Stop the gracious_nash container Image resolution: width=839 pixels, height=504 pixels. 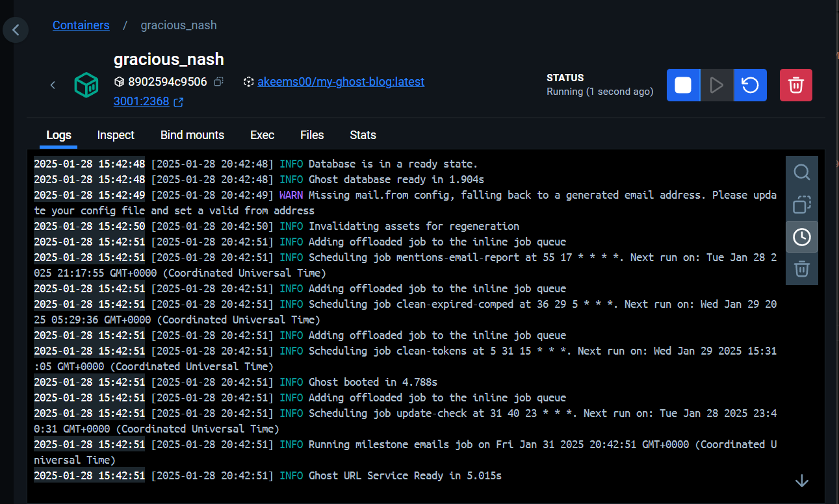(683, 85)
